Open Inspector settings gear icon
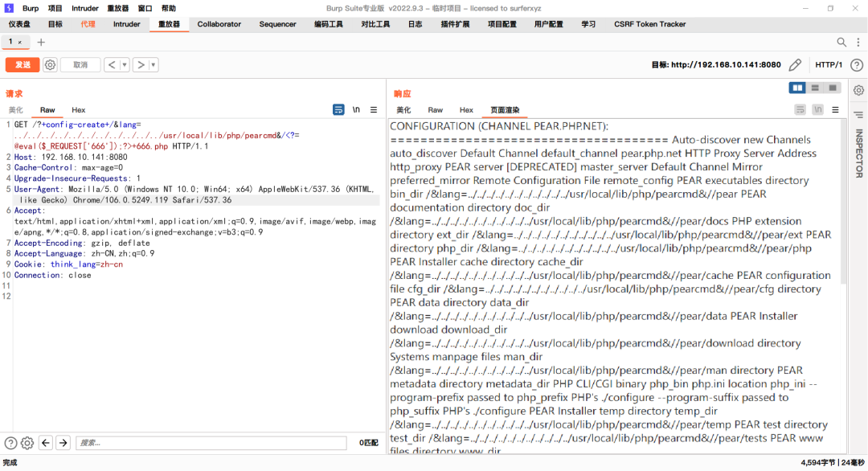Screen dimensions: 868x471 858,90
